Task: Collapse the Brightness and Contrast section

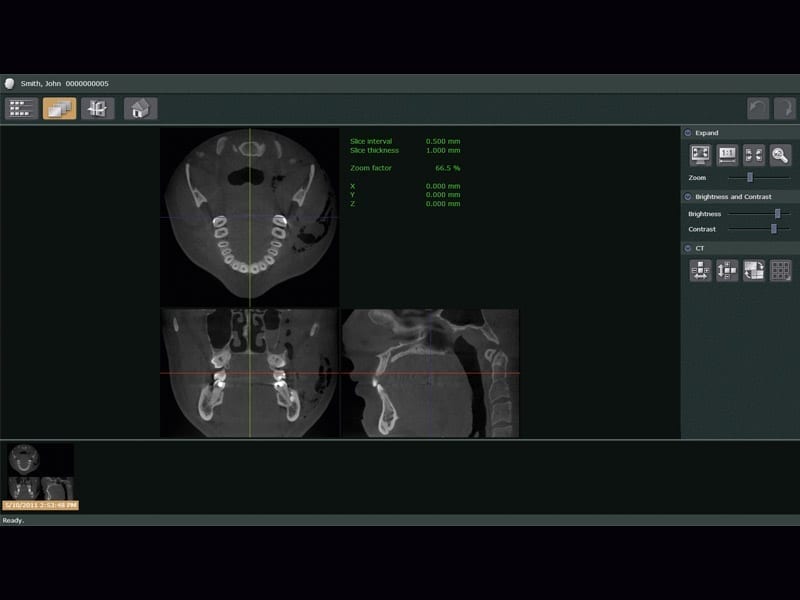Action: (x=688, y=197)
